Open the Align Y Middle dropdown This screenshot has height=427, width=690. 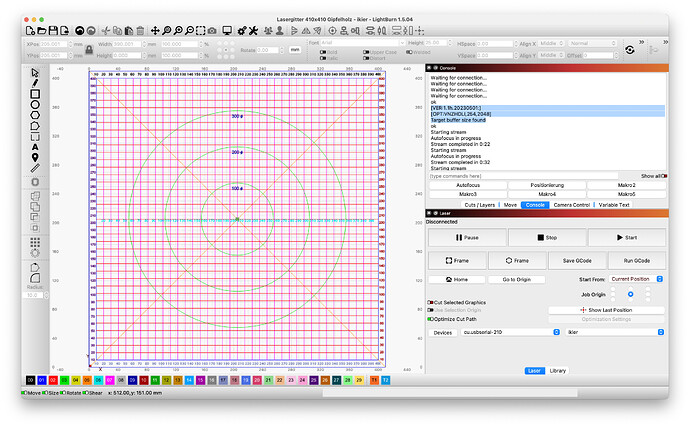pos(551,55)
